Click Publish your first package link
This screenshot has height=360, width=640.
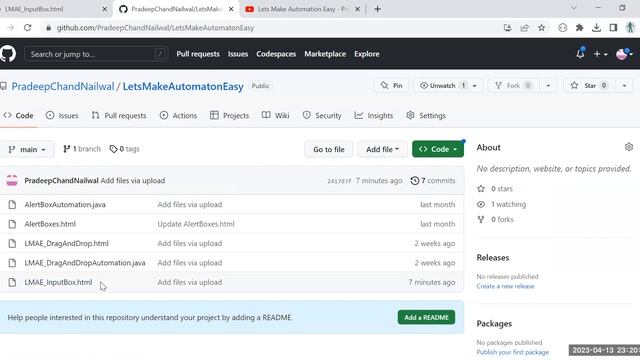tap(513, 352)
